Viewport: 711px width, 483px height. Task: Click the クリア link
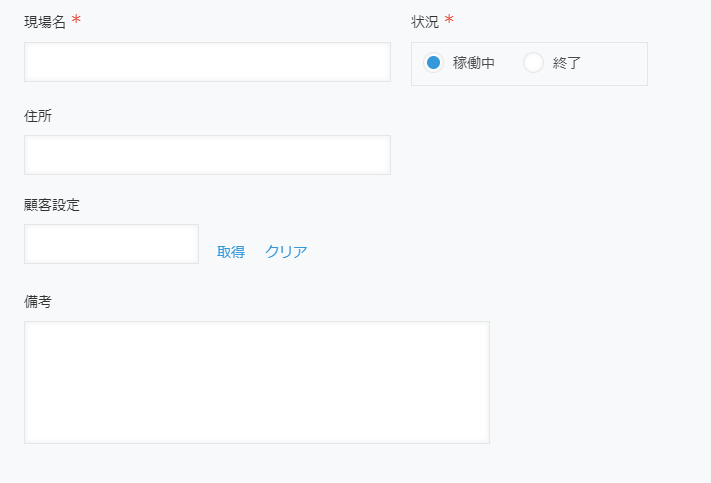pyautogui.click(x=286, y=252)
